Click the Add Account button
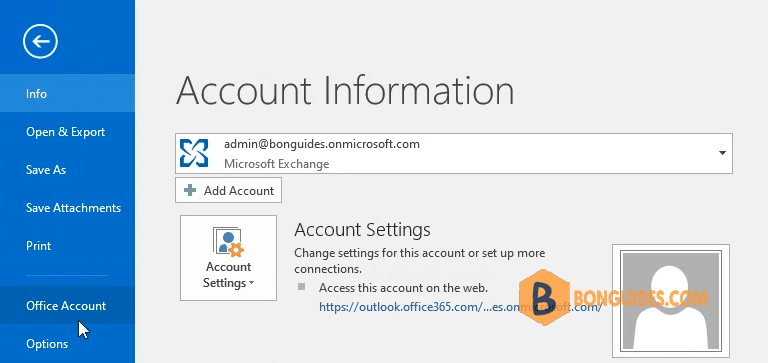The width and height of the screenshot is (768, 363). click(228, 191)
